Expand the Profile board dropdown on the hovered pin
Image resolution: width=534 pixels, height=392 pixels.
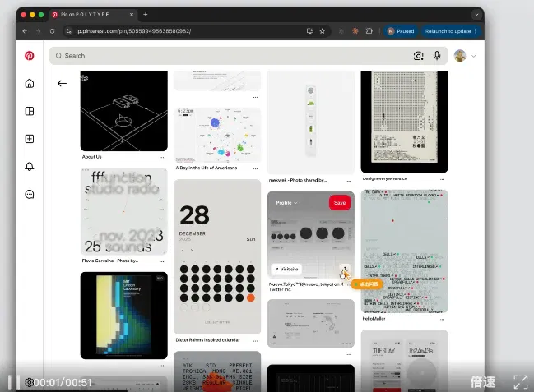[x=287, y=202]
